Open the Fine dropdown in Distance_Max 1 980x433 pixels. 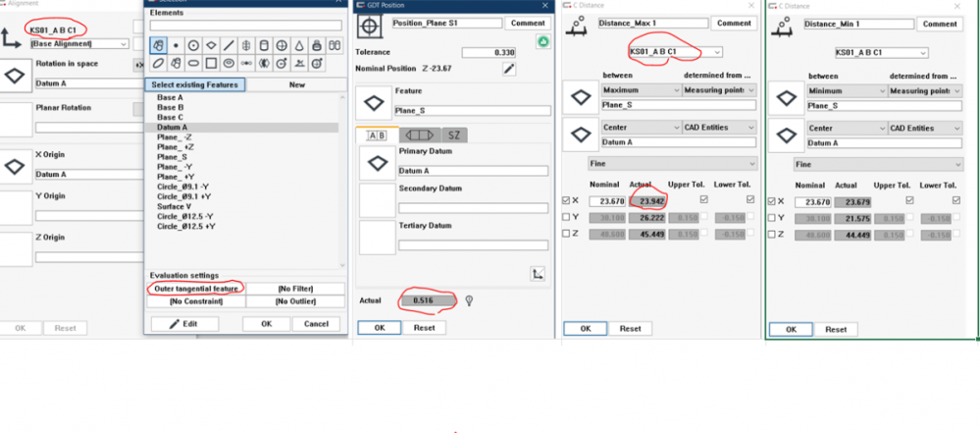tap(673, 164)
